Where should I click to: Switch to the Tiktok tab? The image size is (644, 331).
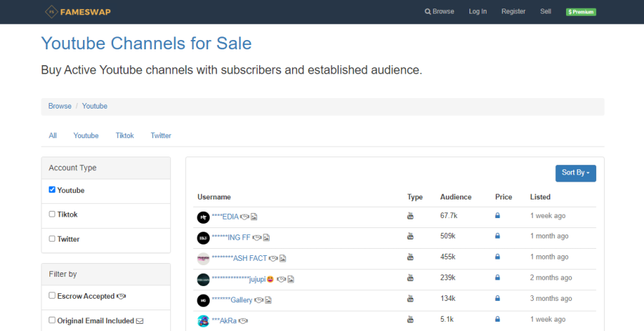pos(125,135)
